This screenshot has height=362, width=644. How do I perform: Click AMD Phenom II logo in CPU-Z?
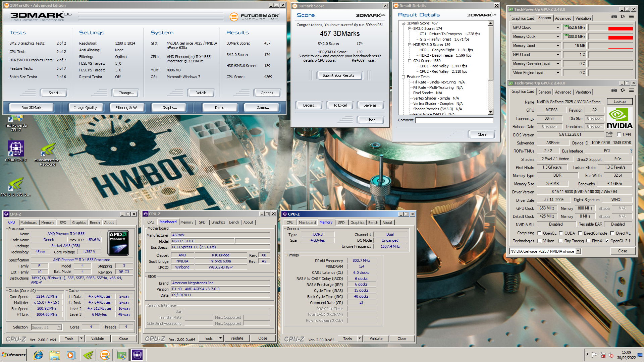(x=118, y=243)
